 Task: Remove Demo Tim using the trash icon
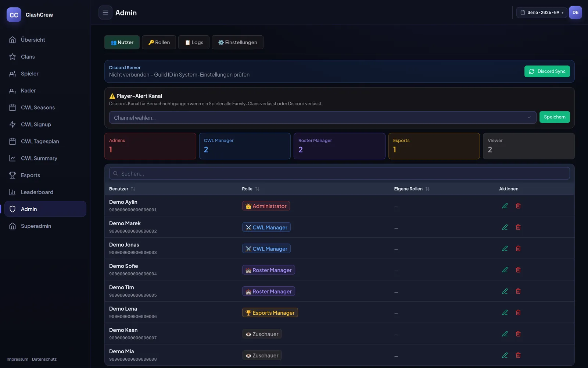[518, 291]
